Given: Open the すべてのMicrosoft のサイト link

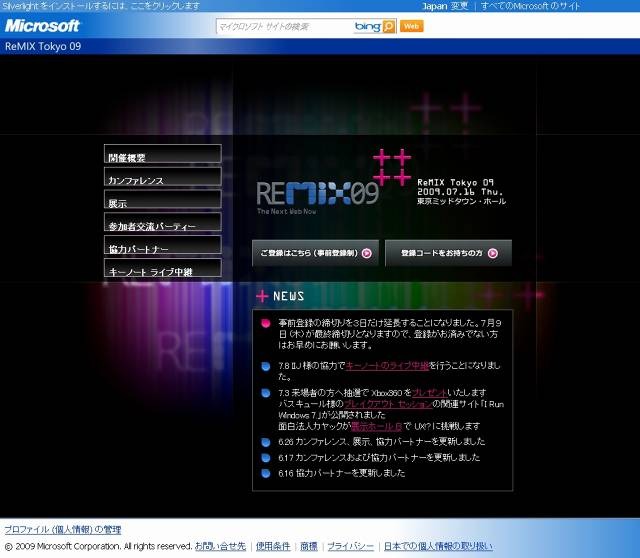Looking at the screenshot, I should [x=530, y=6].
